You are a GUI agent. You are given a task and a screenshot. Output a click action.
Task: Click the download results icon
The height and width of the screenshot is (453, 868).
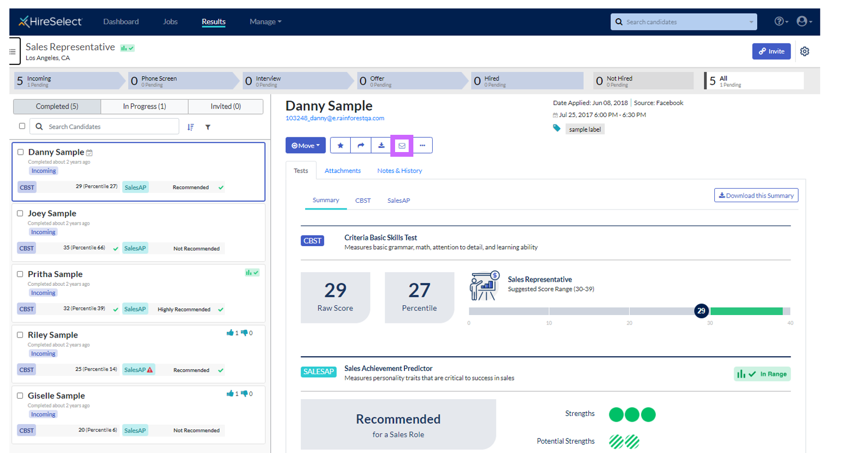click(x=381, y=145)
